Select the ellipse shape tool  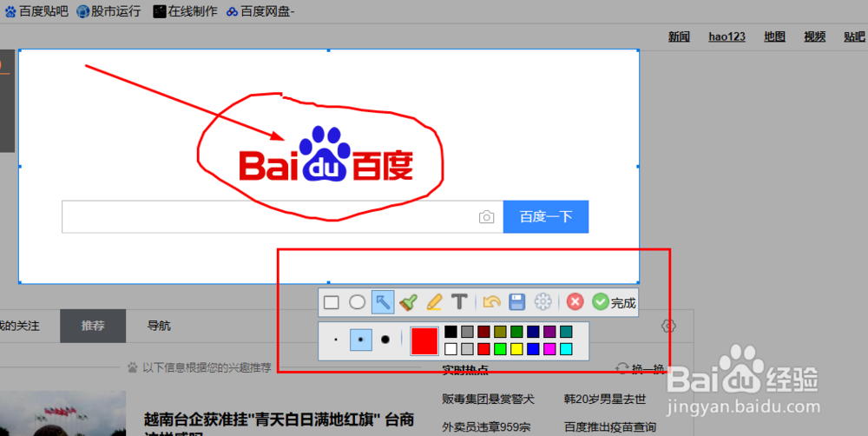tap(357, 302)
